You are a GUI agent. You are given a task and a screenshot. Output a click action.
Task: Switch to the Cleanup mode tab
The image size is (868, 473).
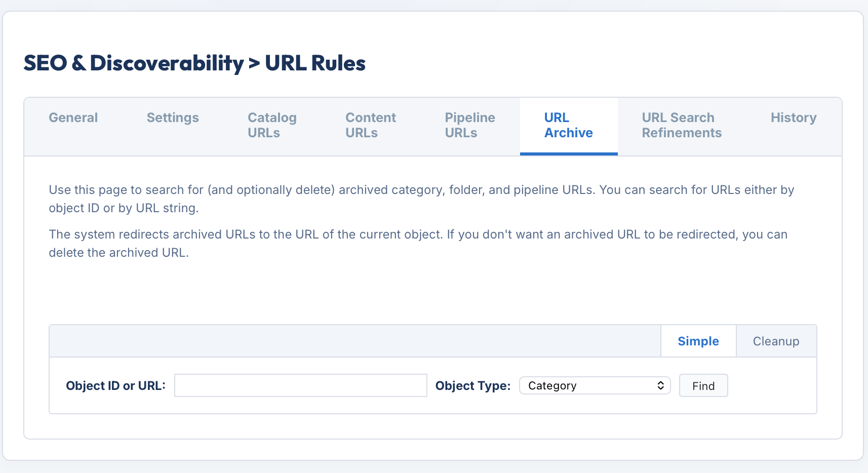(x=776, y=341)
